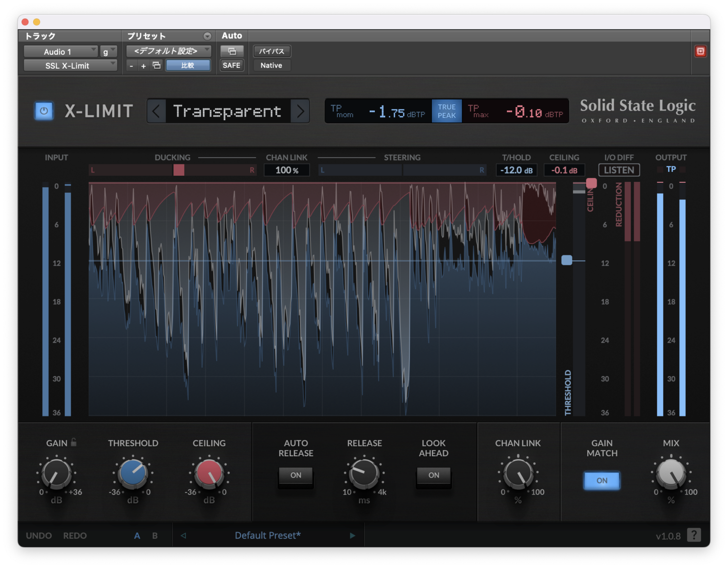This screenshot has height=568, width=728.
Task: Click the red automation enable icon
Action: coord(700,51)
